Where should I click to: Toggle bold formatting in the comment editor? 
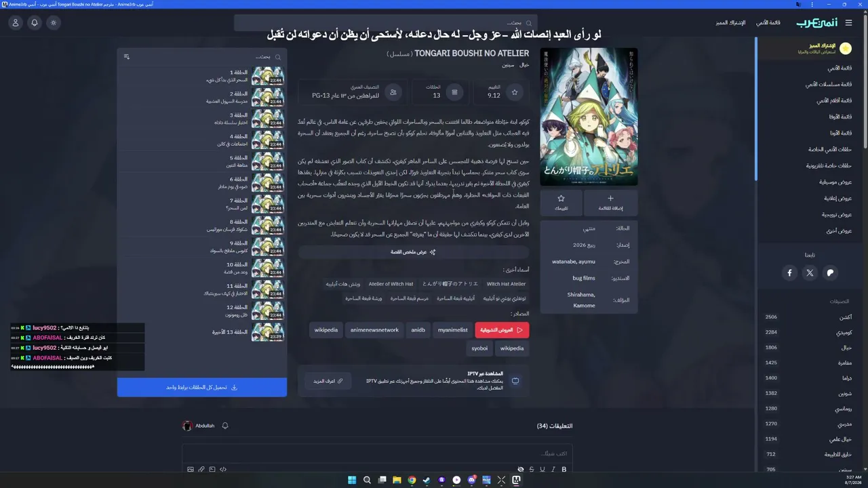pyautogui.click(x=564, y=469)
